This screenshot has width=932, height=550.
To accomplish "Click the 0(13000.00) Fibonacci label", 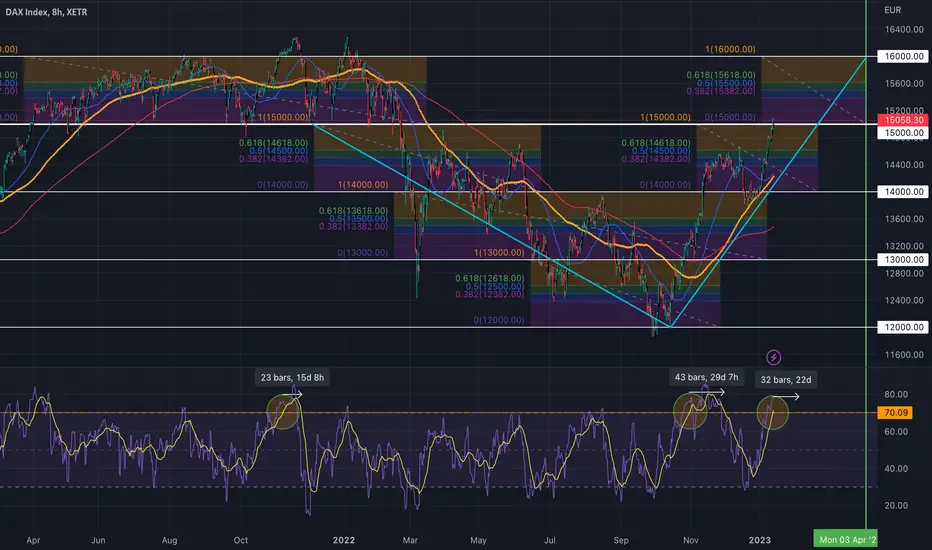I will (363, 253).
